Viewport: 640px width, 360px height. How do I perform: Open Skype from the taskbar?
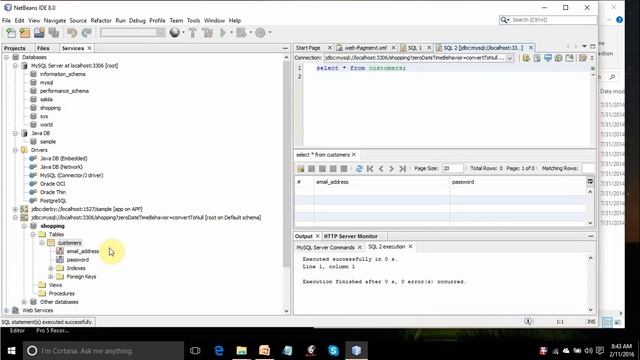333,351
